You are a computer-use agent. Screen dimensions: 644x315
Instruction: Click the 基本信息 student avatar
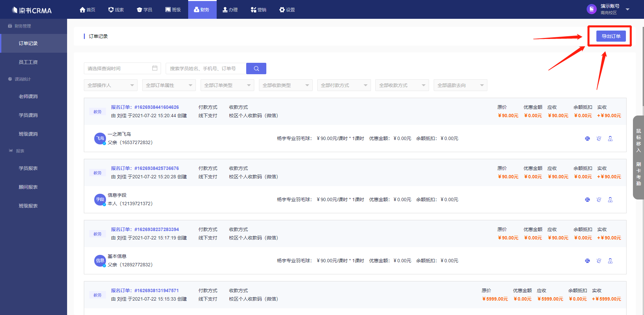pos(100,261)
